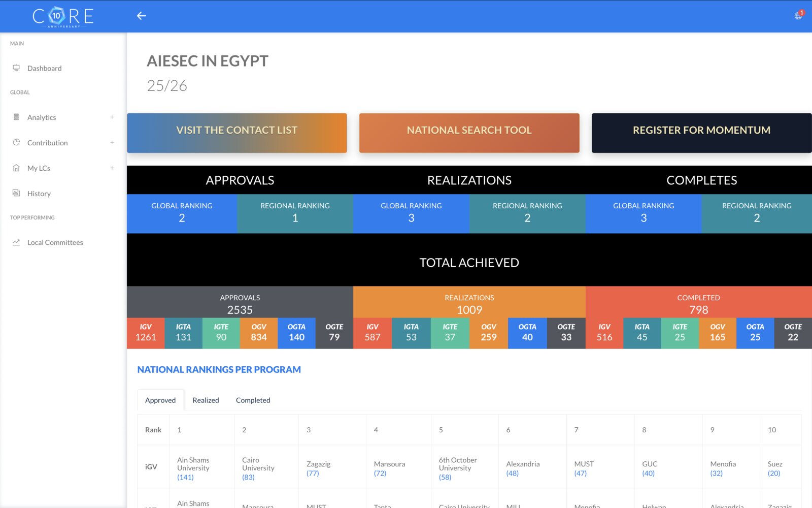The image size is (812, 508).
Task: Open the My LCs menu item
Action: point(63,168)
